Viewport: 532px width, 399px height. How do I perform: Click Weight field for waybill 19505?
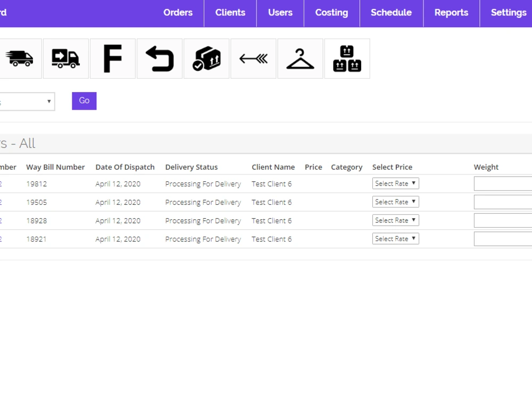click(x=503, y=202)
